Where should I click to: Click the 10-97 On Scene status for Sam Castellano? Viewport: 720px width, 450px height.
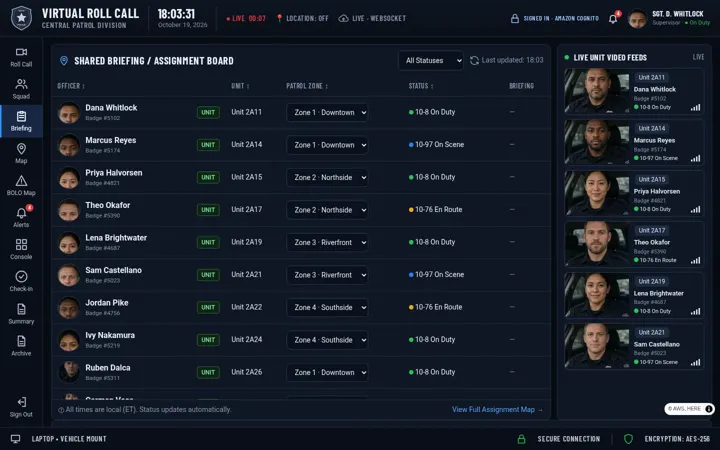click(436, 274)
